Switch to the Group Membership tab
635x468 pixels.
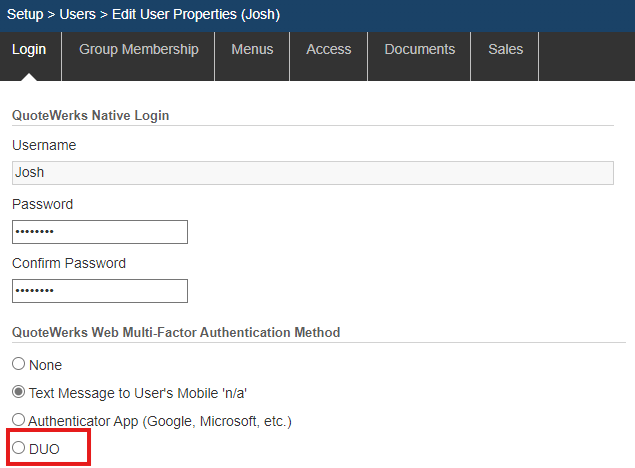click(138, 50)
